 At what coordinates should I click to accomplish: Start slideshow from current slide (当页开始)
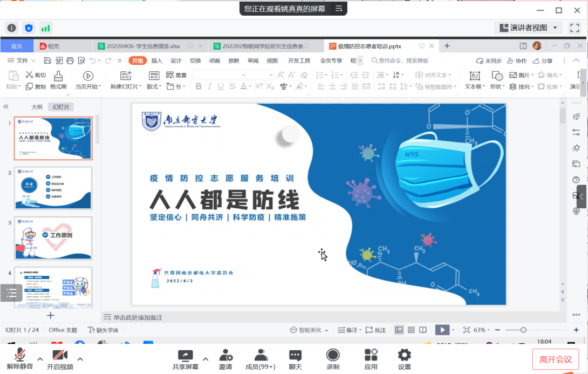coord(87,76)
